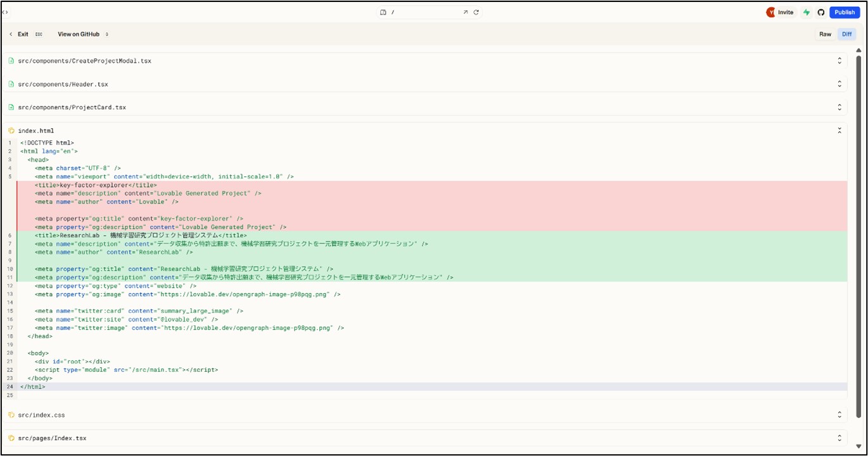Expand the ProjectCard.tsx file diff
Image resolution: width=868 pixels, height=456 pixels.
click(839, 107)
